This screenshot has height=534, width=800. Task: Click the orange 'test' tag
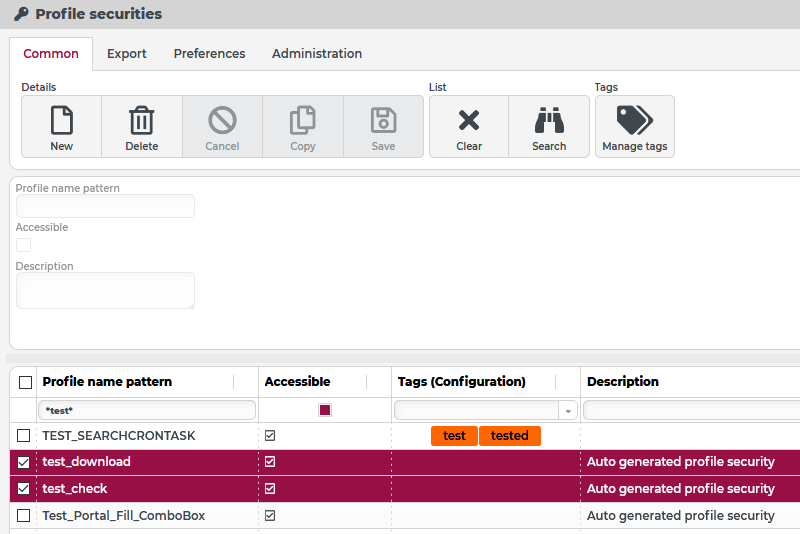454,436
